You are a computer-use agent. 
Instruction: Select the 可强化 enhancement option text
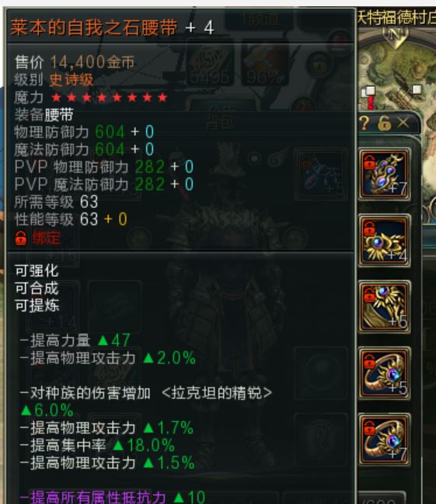tap(37, 271)
